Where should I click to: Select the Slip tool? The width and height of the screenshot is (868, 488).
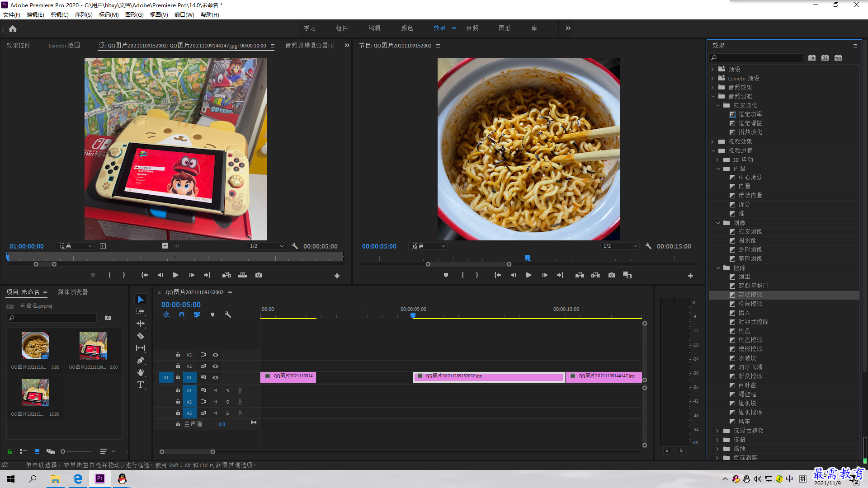click(141, 348)
